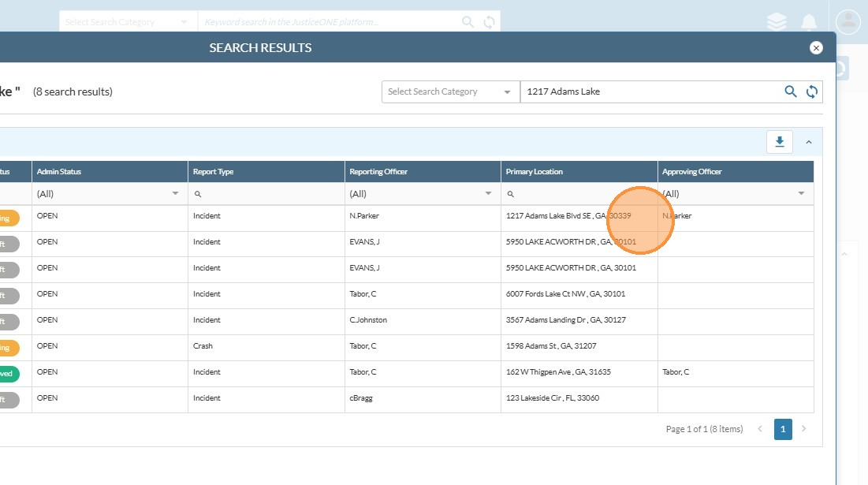Sort by Primary Location column header
The image size is (868, 485).
click(579, 172)
